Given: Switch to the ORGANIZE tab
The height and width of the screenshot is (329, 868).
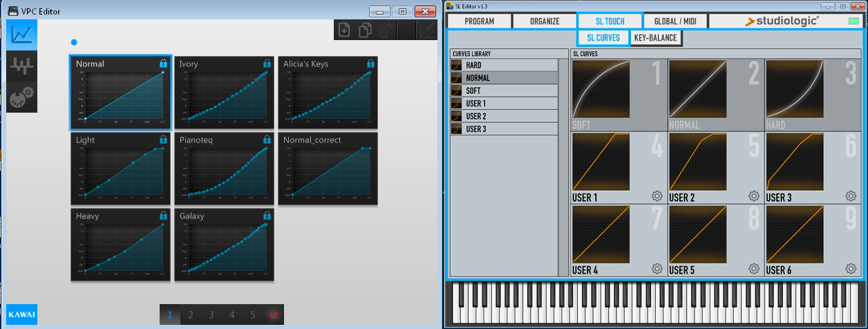Looking at the screenshot, I should pyautogui.click(x=545, y=21).
